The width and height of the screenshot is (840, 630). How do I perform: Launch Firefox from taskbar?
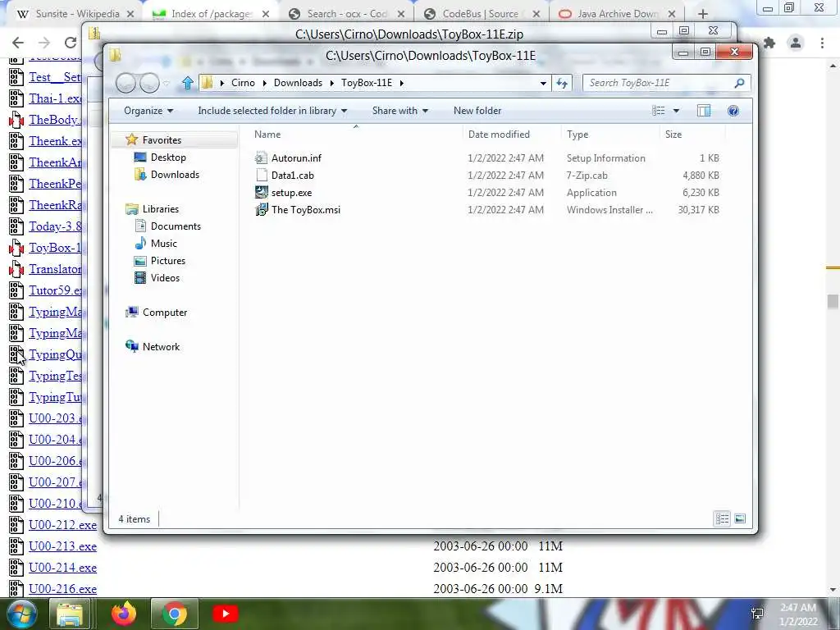[x=124, y=614]
